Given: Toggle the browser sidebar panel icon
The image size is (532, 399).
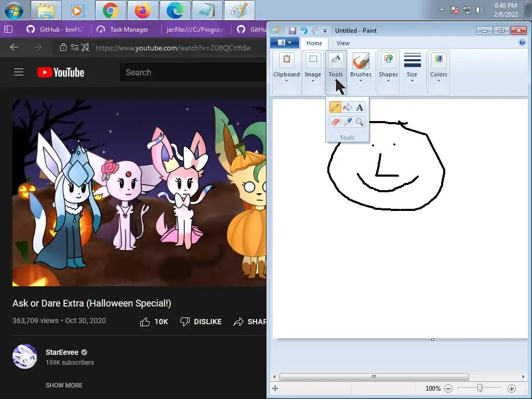Looking at the screenshot, I should [x=8, y=30].
